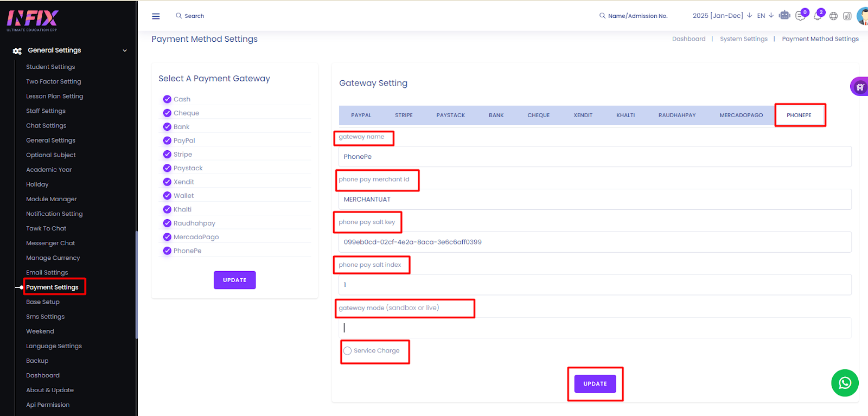The image size is (868, 416).
Task: Click the INFIX logo
Action: click(x=33, y=20)
